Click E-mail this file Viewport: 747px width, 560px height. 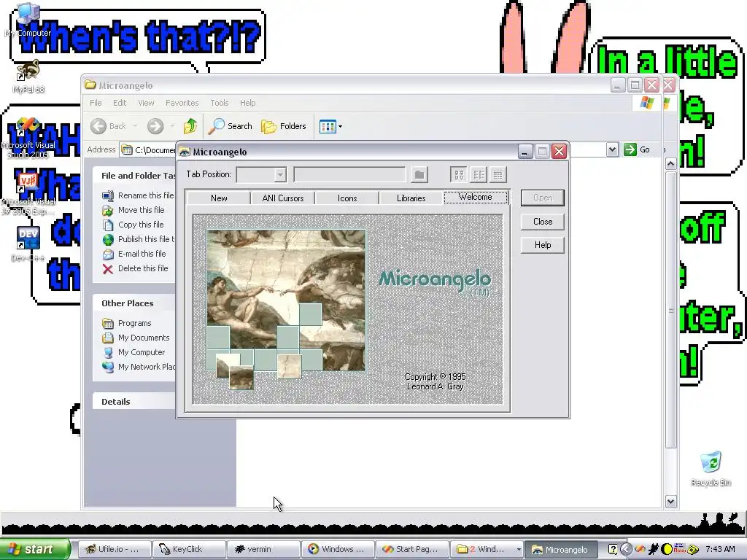(142, 254)
